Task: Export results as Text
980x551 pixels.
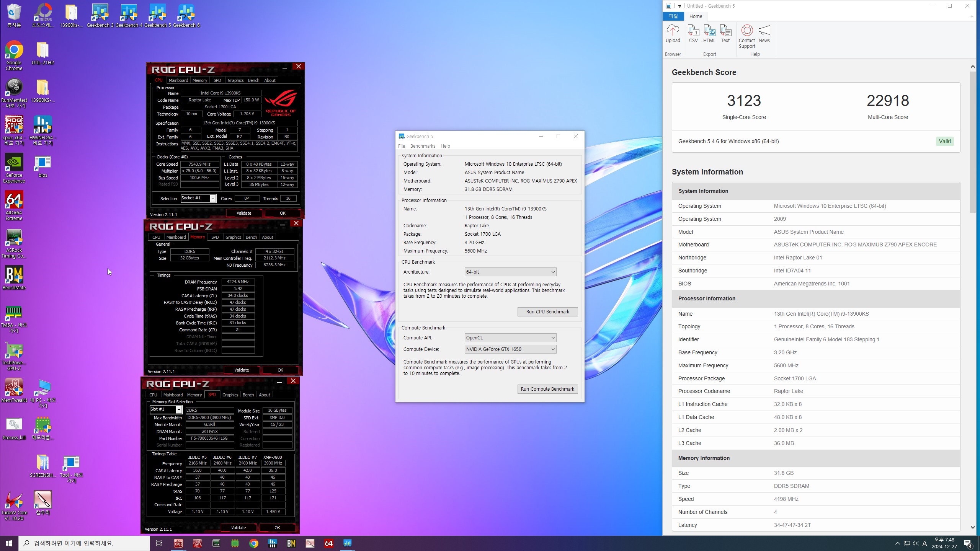Action: pos(725,34)
